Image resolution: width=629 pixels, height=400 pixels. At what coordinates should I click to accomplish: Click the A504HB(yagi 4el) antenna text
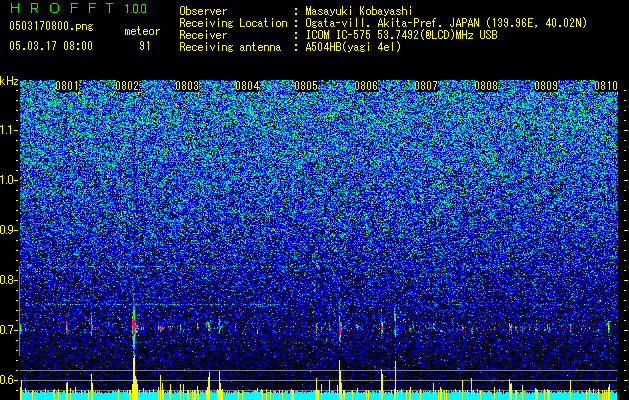tap(353, 47)
